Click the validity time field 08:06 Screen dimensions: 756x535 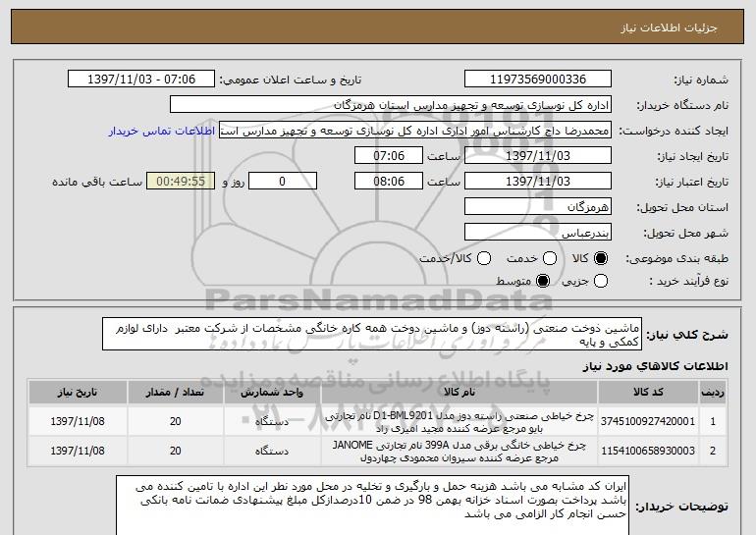(x=389, y=182)
